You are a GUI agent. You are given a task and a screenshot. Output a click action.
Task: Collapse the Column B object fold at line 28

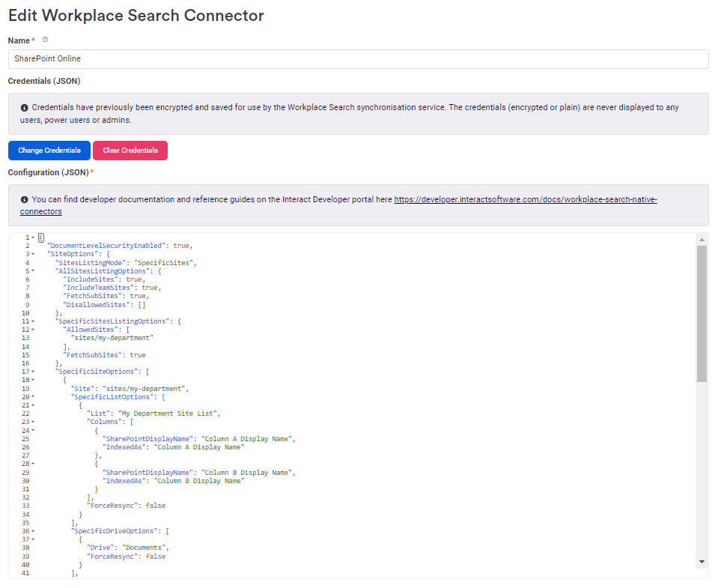pyautogui.click(x=33, y=464)
